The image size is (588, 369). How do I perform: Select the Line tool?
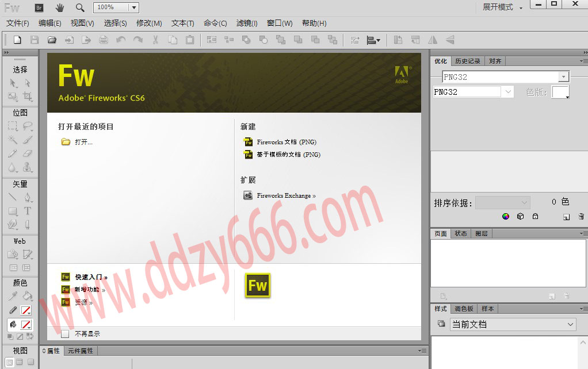pos(13,197)
